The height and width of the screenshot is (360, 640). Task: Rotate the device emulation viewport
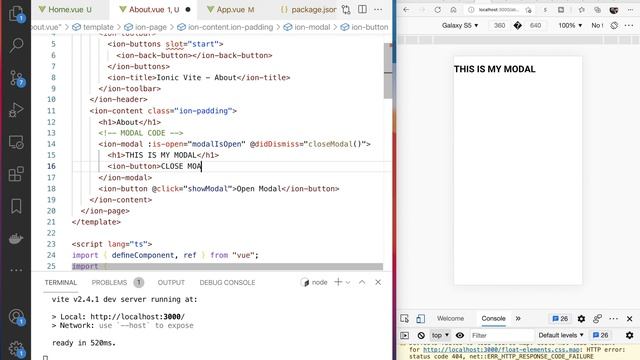click(614, 25)
